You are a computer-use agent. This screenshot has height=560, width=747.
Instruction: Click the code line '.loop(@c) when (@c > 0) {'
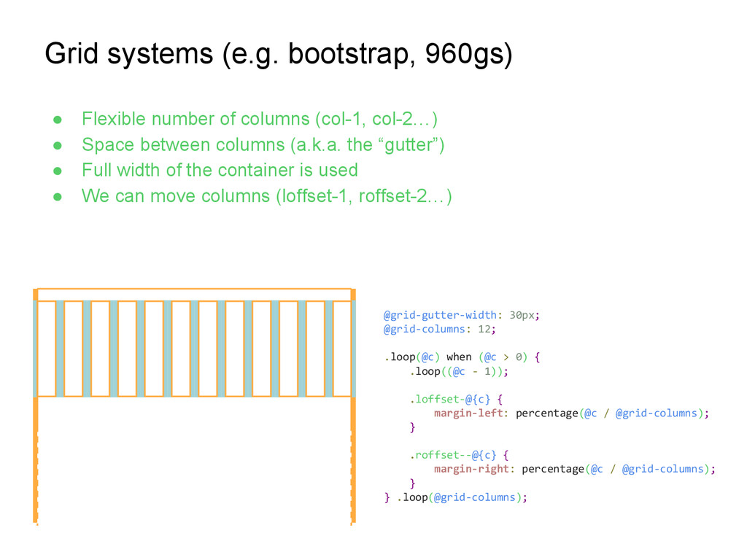pyautogui.click(x=462, y=357)
